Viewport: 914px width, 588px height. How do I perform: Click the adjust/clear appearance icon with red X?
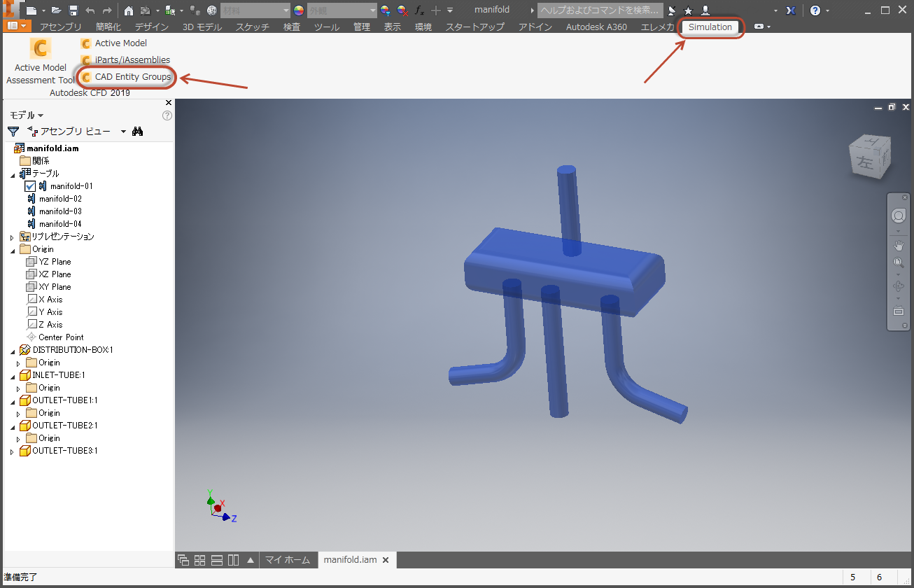tap(402, 10)
